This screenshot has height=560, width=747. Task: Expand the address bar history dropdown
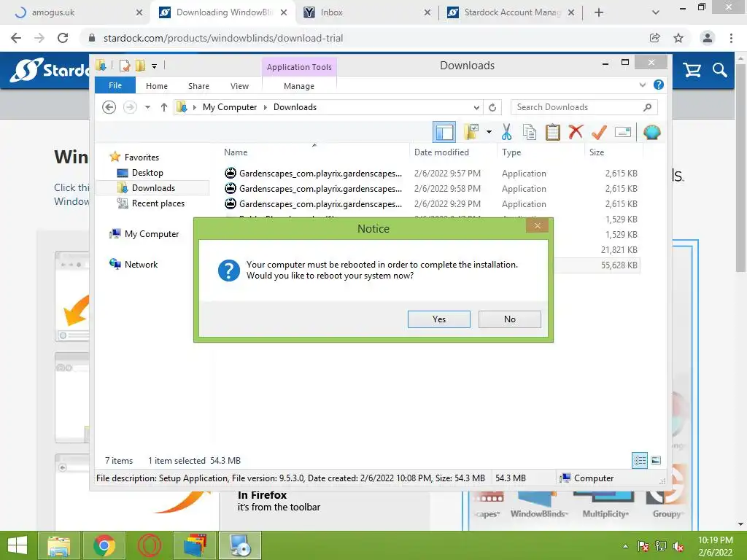coord(476,107)
